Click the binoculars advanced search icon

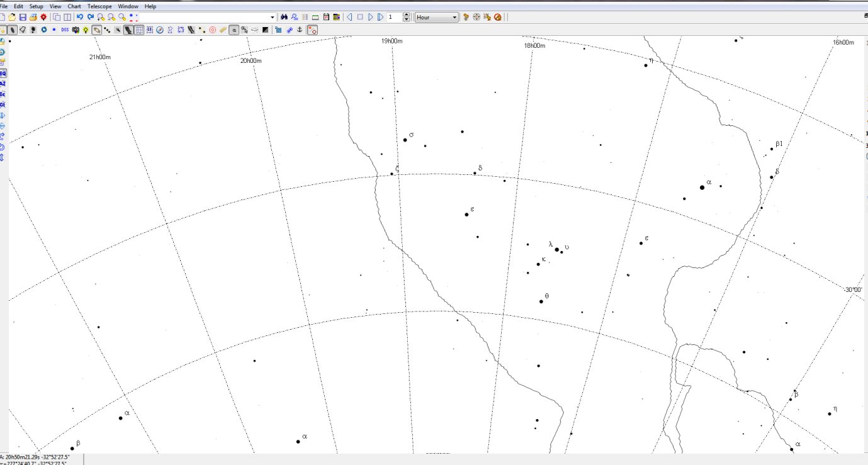tap(285, 17)
